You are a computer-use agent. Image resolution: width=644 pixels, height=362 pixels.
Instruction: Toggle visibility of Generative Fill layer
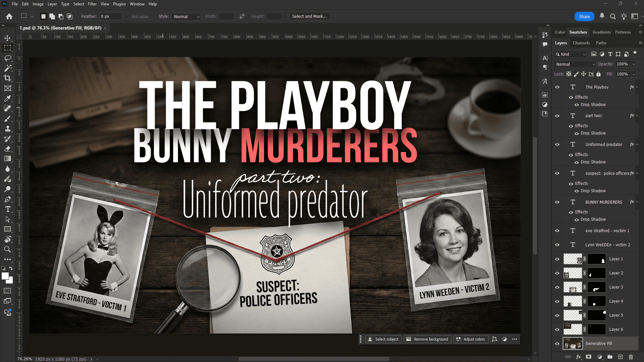(x=557, y=344)
